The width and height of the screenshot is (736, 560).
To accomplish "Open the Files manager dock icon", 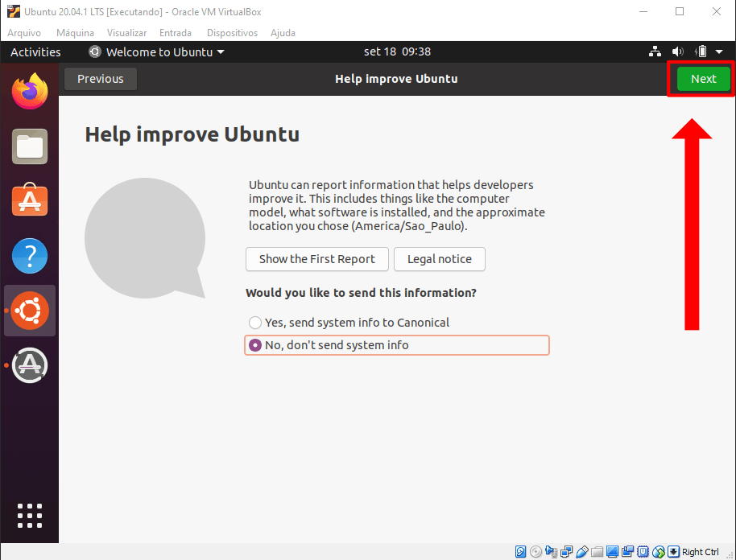I will click(x=30, y=146).
